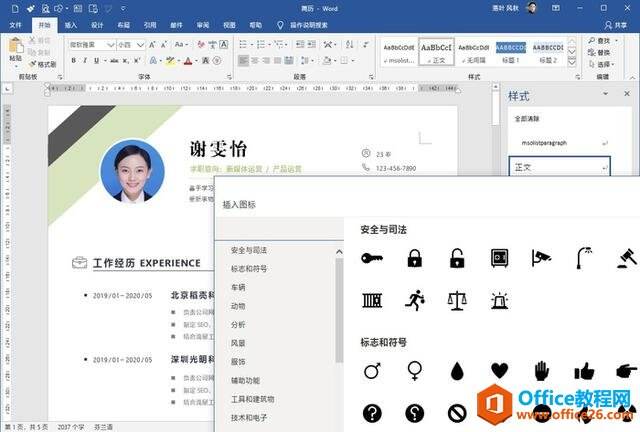Select the thumbs up icon
The height and width of the screenshot is (432, 640).
pos(584,371)
